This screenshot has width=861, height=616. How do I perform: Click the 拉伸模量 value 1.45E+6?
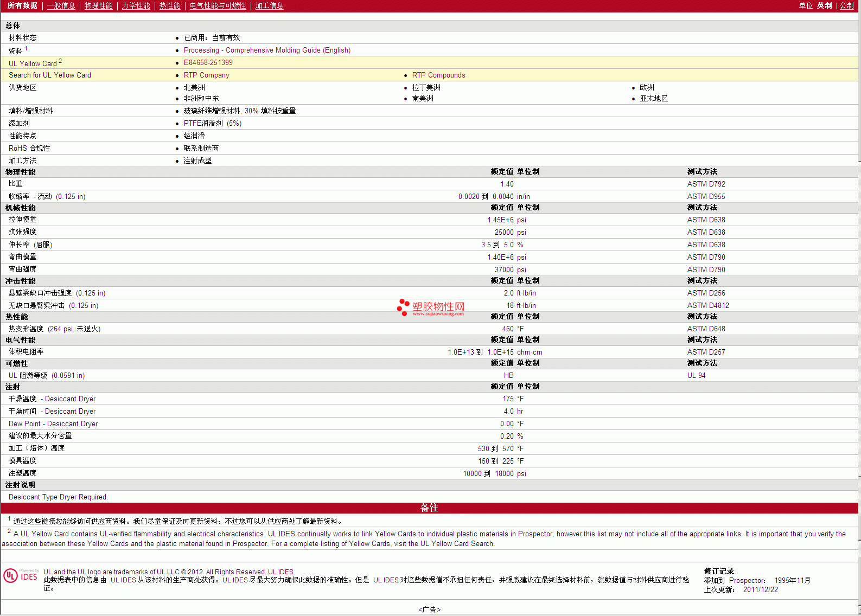pos(500,220)
